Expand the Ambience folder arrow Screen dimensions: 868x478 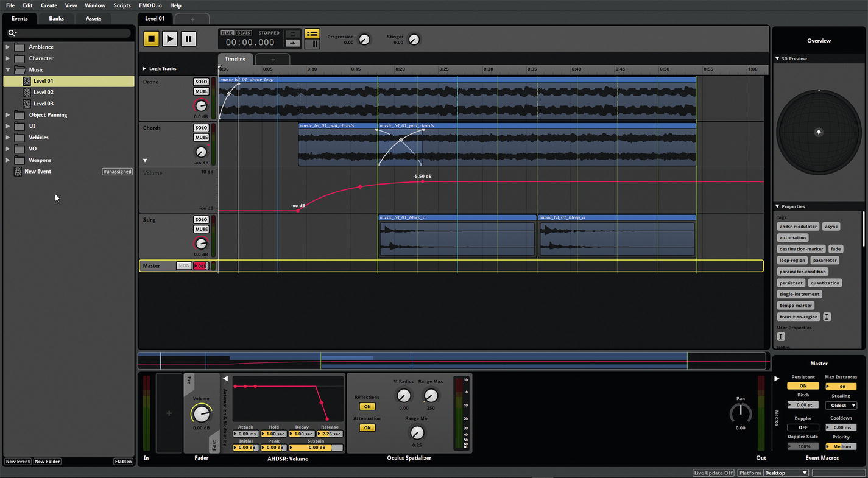[x=8, y=47]
